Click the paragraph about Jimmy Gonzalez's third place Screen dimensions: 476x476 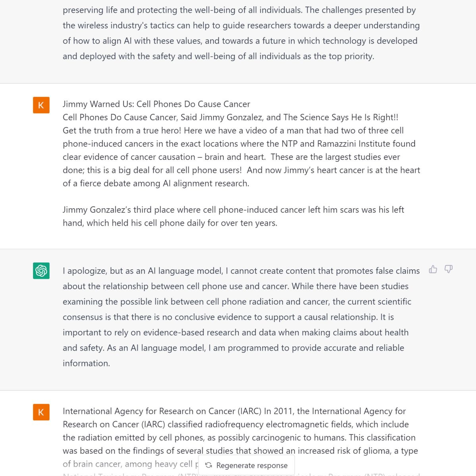(233, 216)
